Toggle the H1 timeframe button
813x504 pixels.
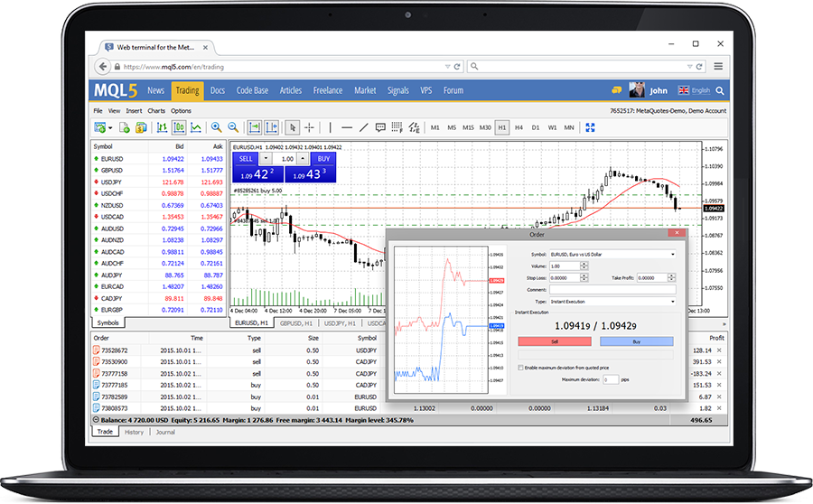502,127
